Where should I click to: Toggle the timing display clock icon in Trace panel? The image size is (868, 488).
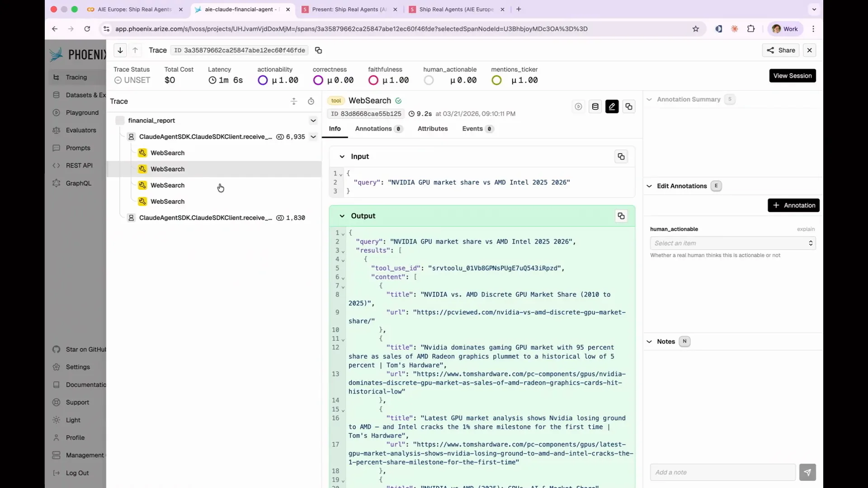coord(311,101)
